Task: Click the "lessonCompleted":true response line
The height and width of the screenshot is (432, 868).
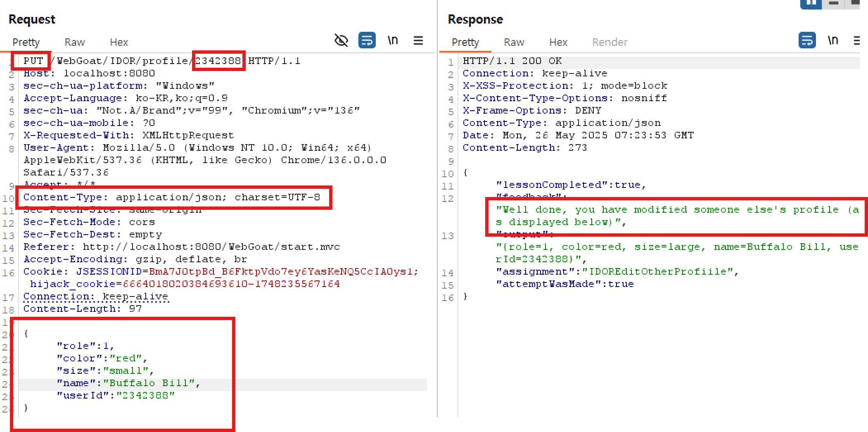Action: 571,185
